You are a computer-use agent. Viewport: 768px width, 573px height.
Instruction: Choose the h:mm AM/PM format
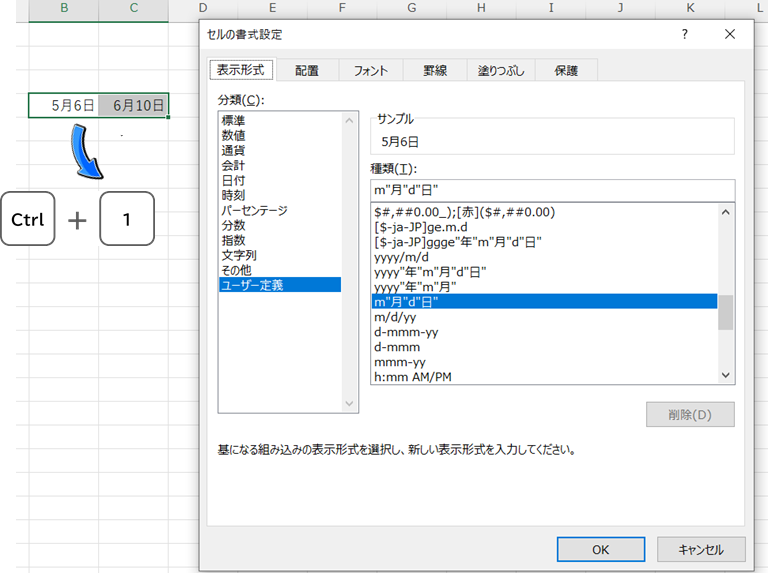(415, 376)
